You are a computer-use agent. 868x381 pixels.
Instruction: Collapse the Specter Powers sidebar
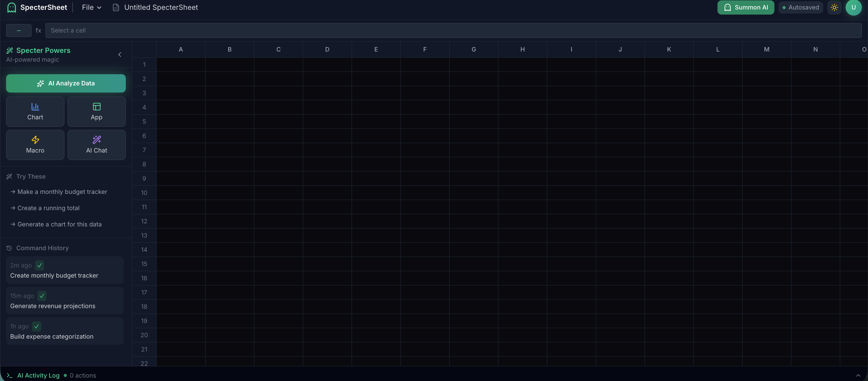(120, 55)
